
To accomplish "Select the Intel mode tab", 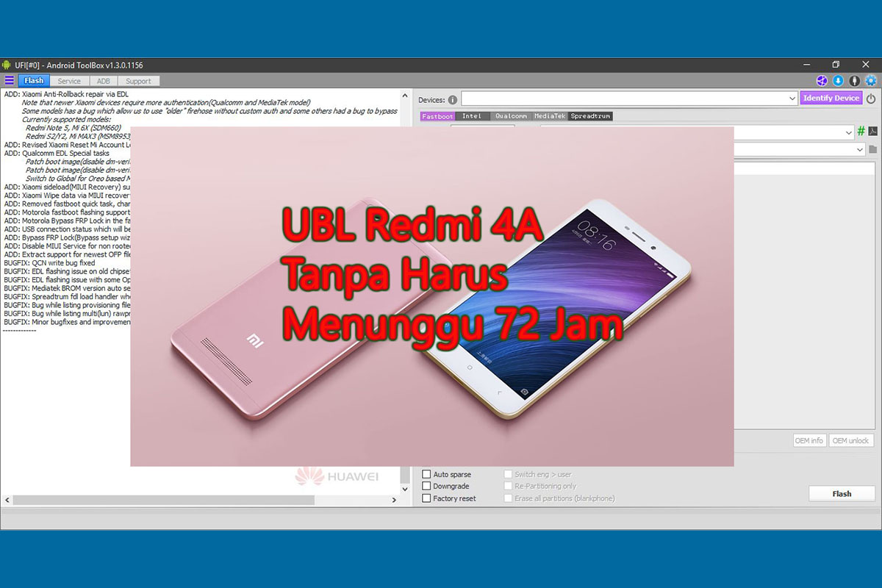I will tap(472, 116).
